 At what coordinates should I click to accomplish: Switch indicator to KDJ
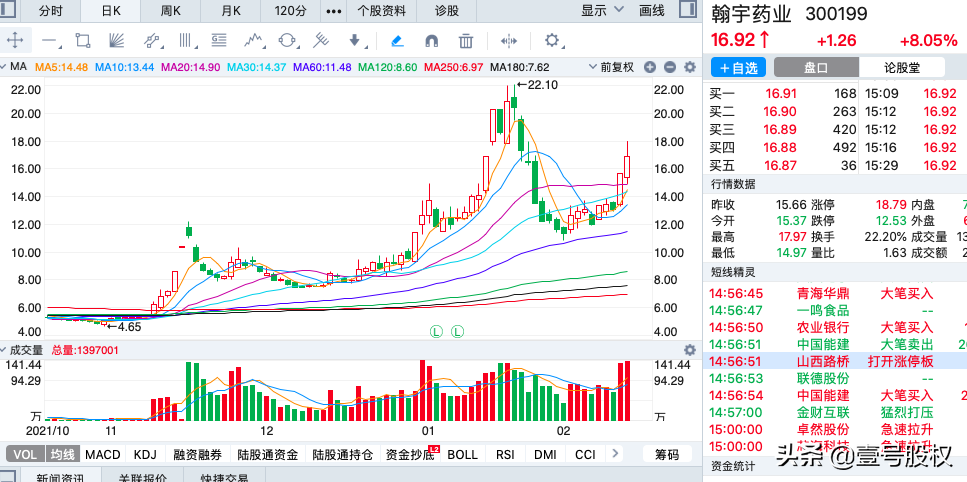pyautogui.click(x=146, y=455)
